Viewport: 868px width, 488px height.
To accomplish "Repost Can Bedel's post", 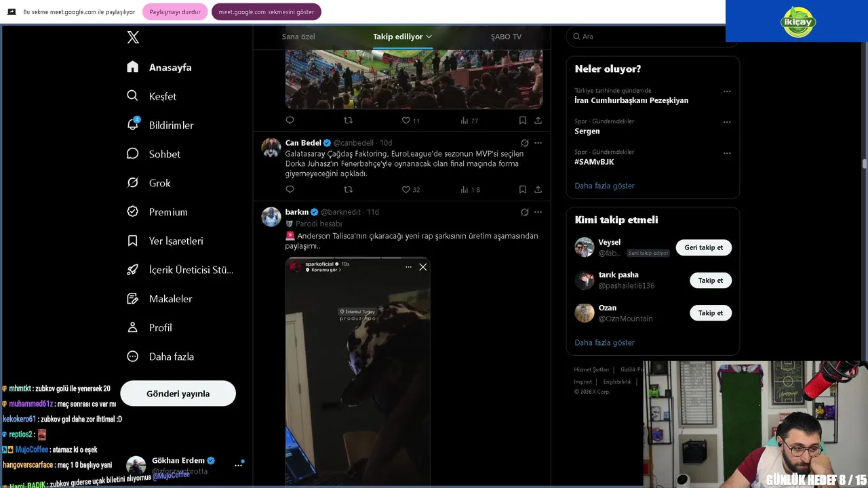I will [348, 190].
